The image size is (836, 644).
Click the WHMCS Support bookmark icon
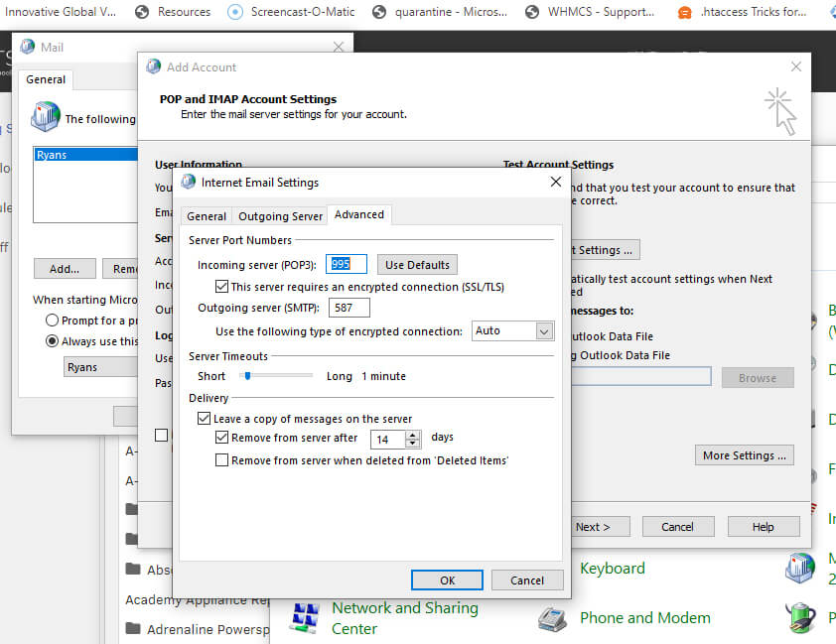tap(532, 12)
